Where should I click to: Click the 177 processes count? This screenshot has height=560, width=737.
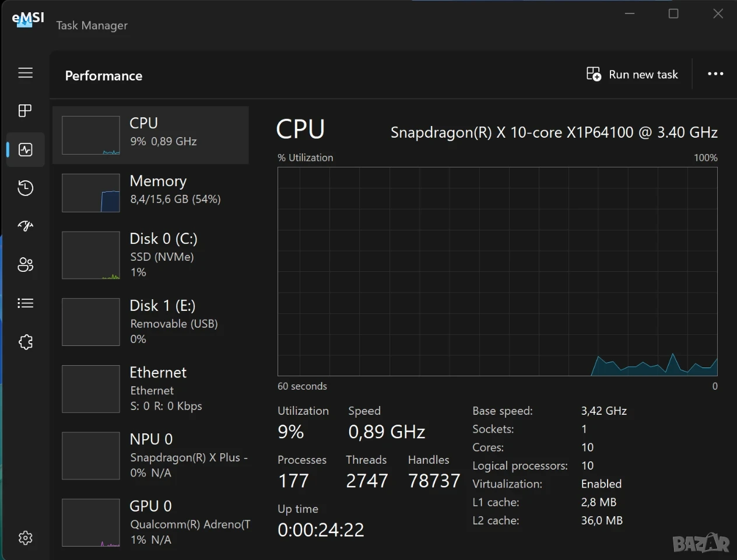(293, 481)
